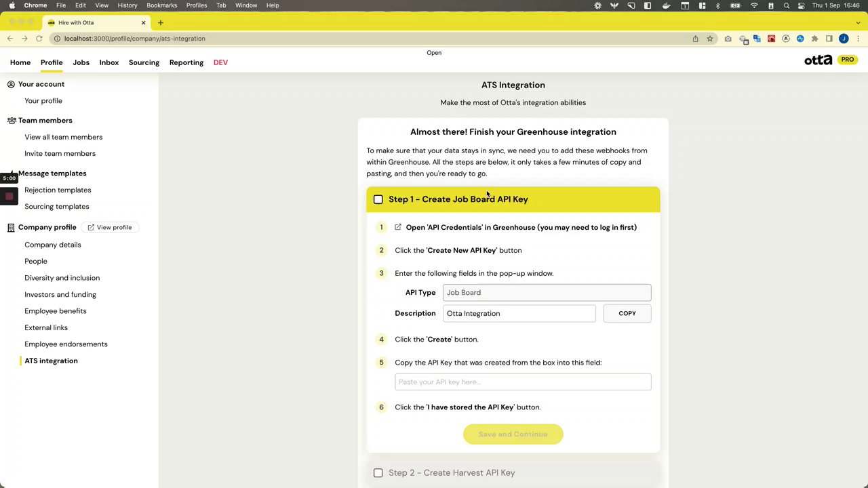Click the external link icon beside 'Open API Credentials'

(398, 227)
